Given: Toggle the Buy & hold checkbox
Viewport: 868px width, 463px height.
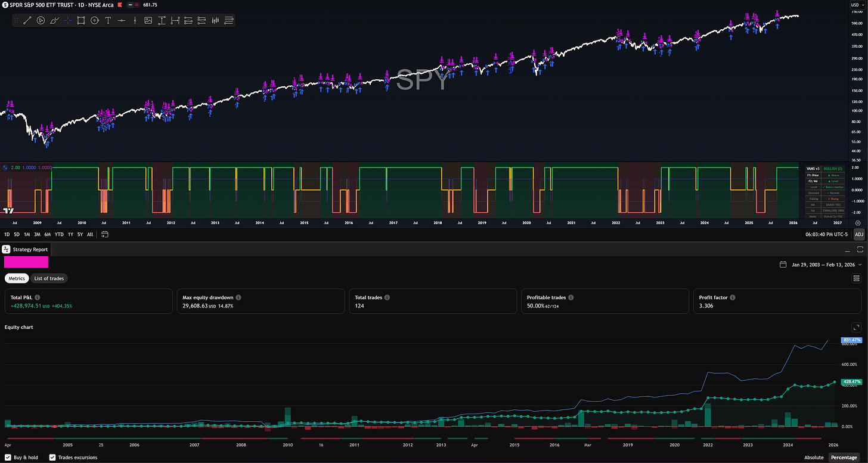Looking at the screenshot, I should [8, 457].
